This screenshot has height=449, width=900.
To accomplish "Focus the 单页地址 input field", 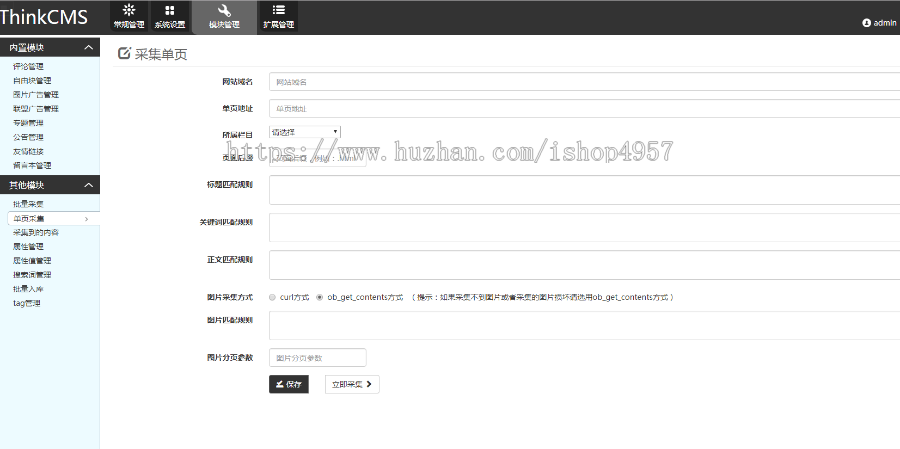I will pos(584,108).
